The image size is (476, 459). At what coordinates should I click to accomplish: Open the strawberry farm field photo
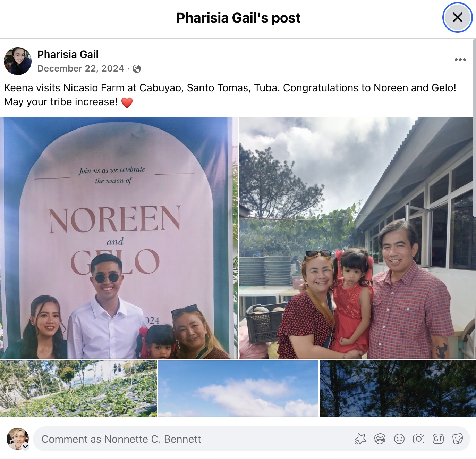[78, 389]
